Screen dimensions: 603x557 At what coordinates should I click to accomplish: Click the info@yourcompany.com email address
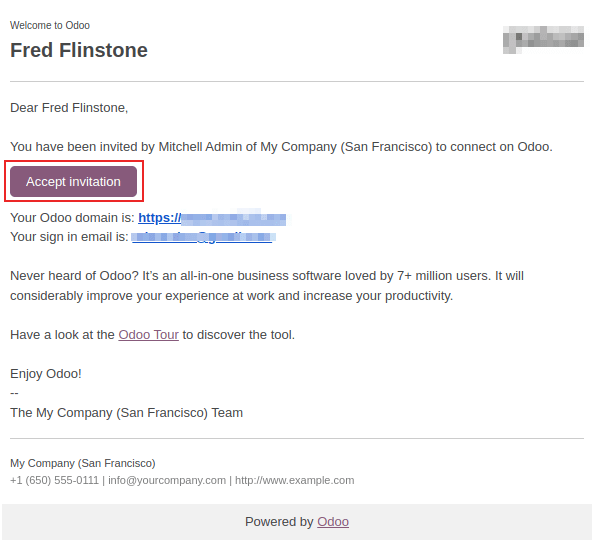point(167,480)
